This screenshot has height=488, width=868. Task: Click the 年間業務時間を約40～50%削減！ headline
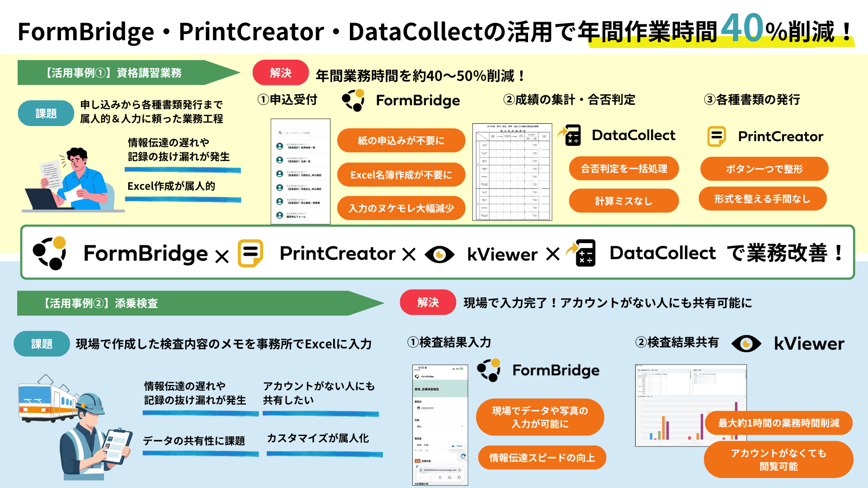click(421, 75)
